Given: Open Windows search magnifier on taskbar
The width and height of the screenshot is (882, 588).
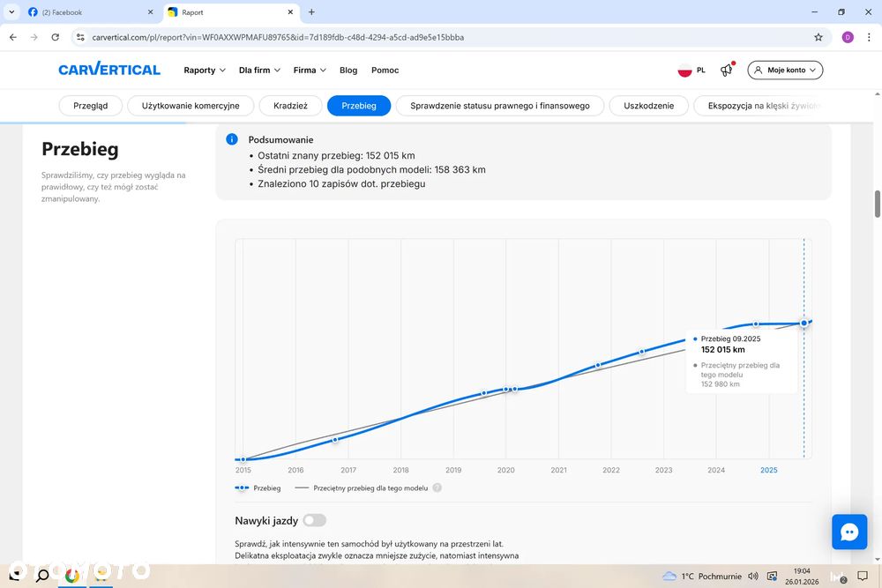Looking at the screenshot, I should point(41,576).
